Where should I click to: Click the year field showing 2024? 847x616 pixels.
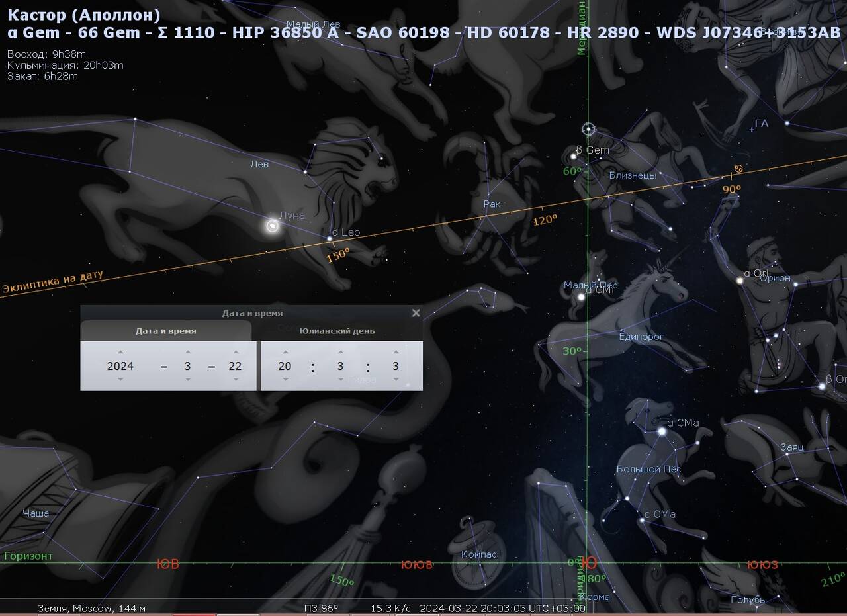[120, 366]
